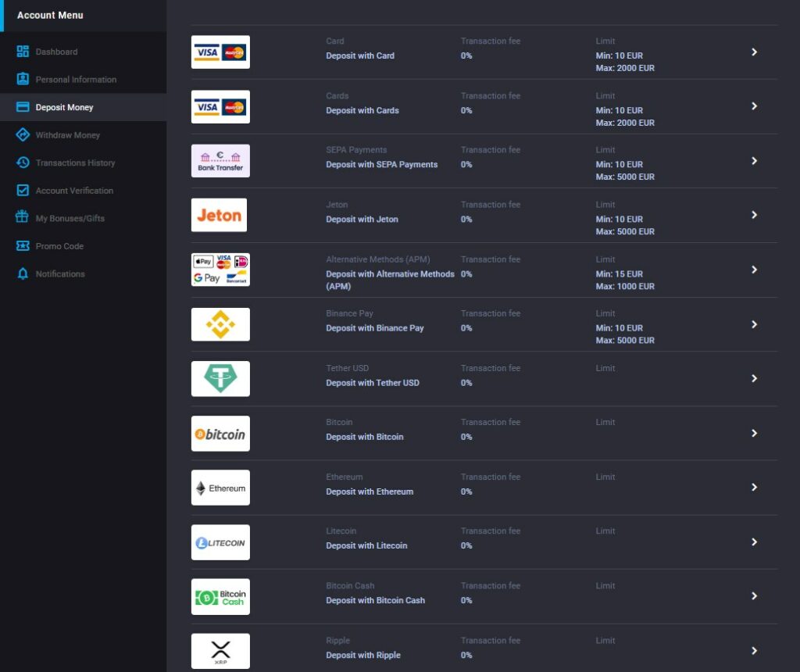
Task: Select the Bank Transfer SEPA thumbnail
Action: tap(220, 161)
